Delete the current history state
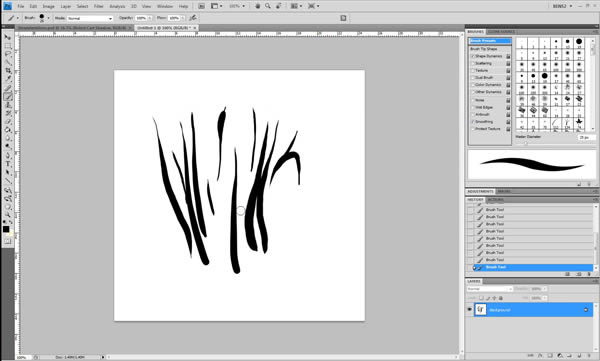 [x=589, y=274]
